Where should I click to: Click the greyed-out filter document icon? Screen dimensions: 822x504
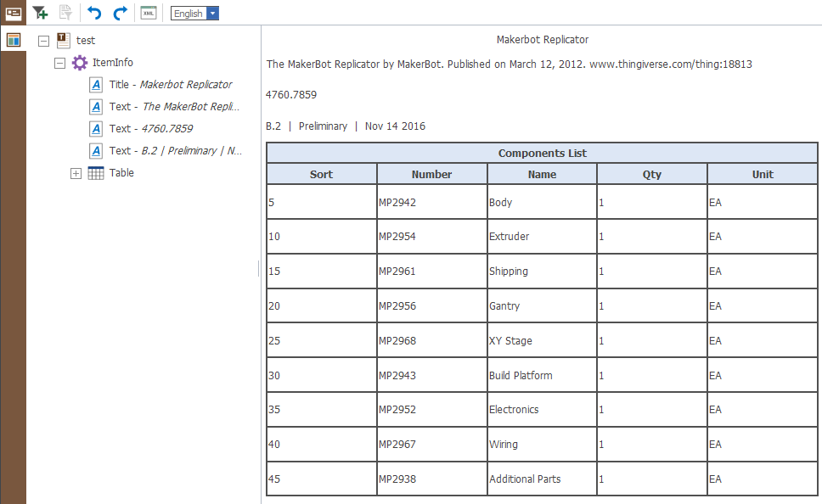(65, 13)
